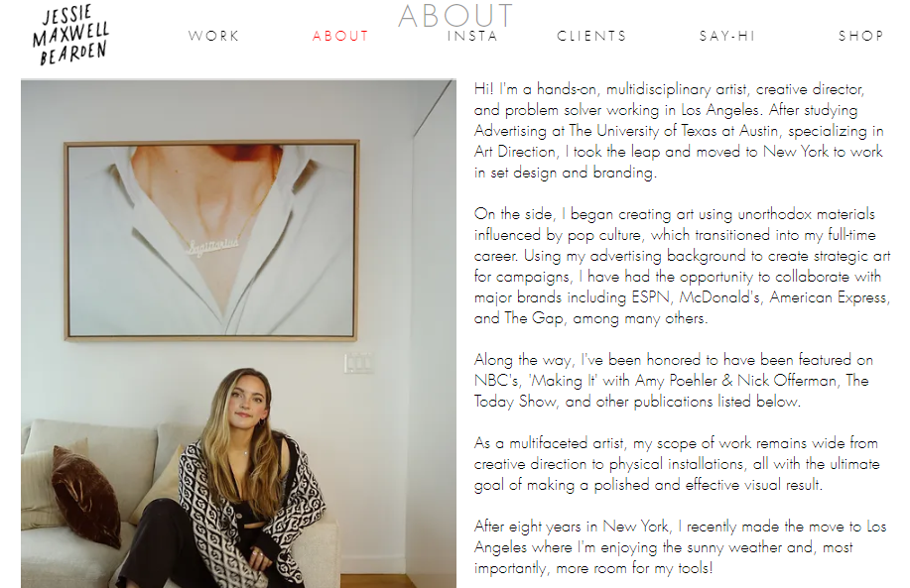
Task: Click the framed Sagittarius necklace artwork
Action: click(211, 240)
